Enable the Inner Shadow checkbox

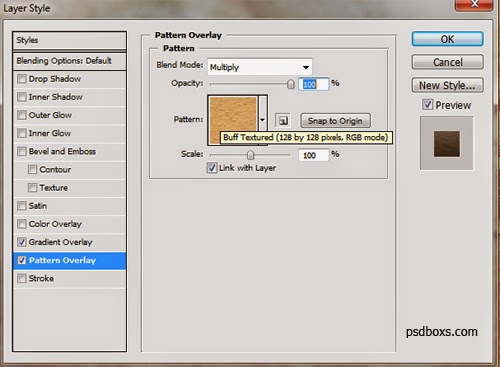(22, 97)
